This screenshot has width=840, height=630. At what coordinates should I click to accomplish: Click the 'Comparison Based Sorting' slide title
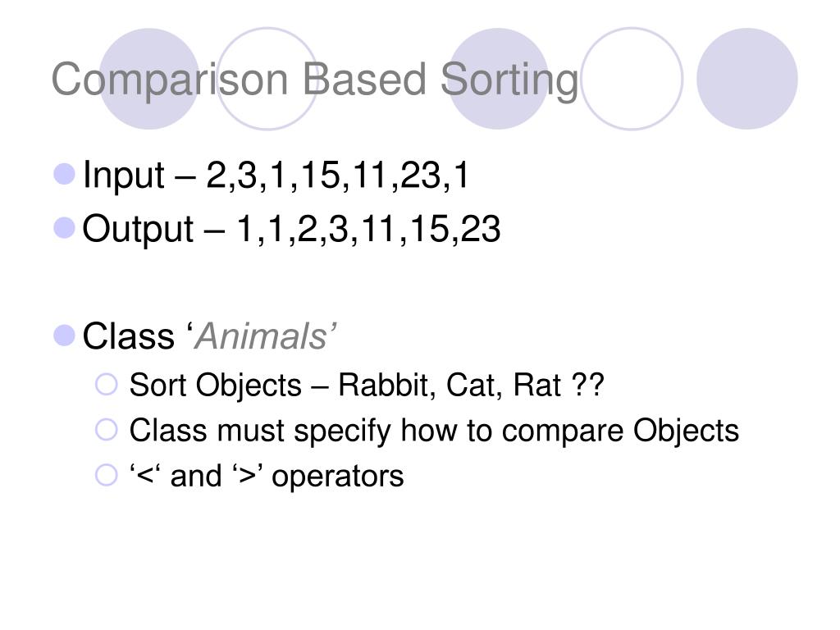[315, 80]
